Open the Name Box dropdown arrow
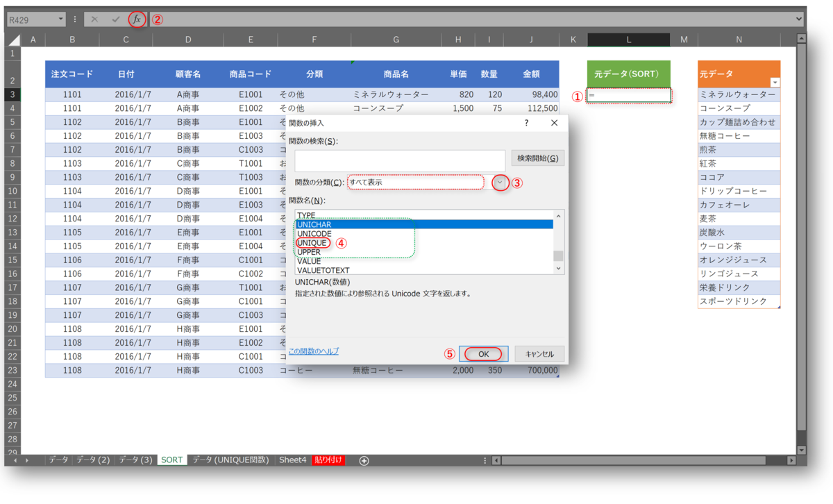This screenshot has width=833, height=504. 61,19
